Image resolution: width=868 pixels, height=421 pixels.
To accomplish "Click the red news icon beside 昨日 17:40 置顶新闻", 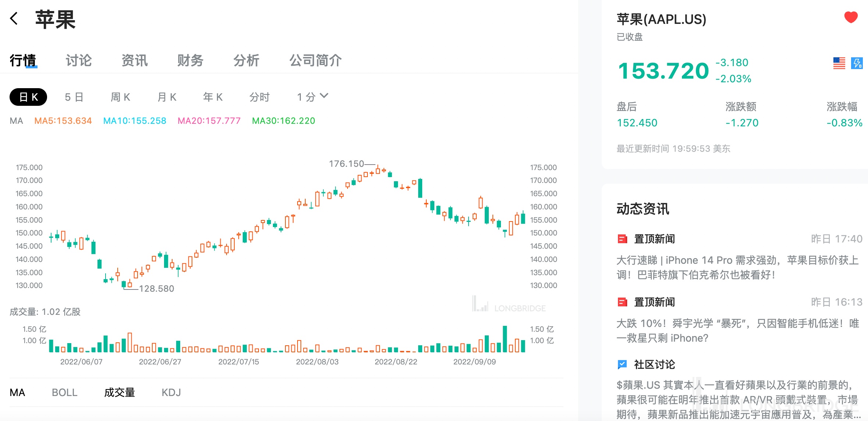I will [x=622, y=239].
